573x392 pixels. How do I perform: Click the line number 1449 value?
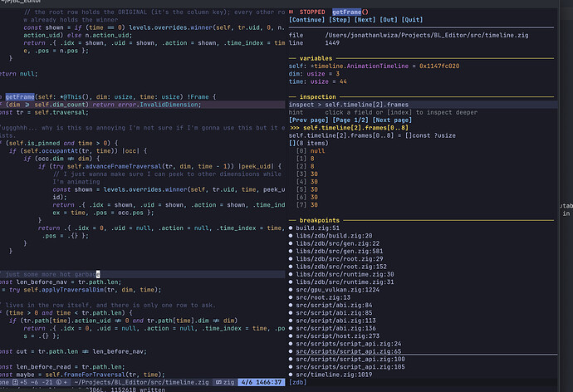click(x=332, y=42)
